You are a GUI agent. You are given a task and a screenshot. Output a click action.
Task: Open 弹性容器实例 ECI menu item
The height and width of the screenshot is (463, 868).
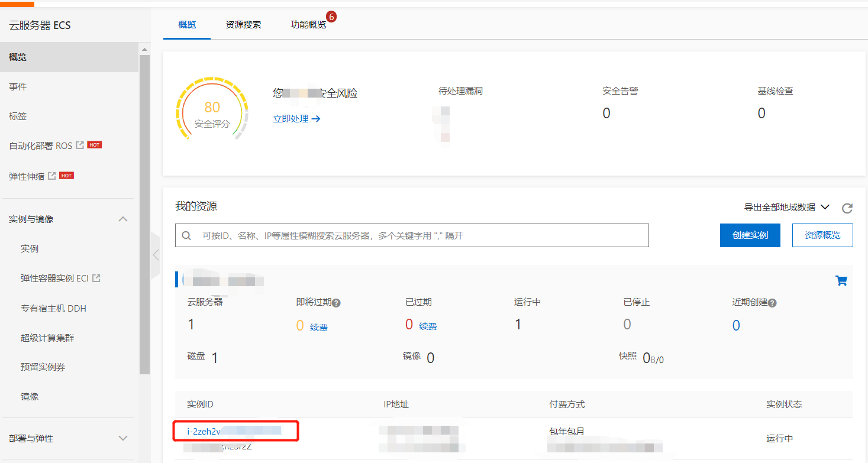pyautogui.click(x=54, y=279)
